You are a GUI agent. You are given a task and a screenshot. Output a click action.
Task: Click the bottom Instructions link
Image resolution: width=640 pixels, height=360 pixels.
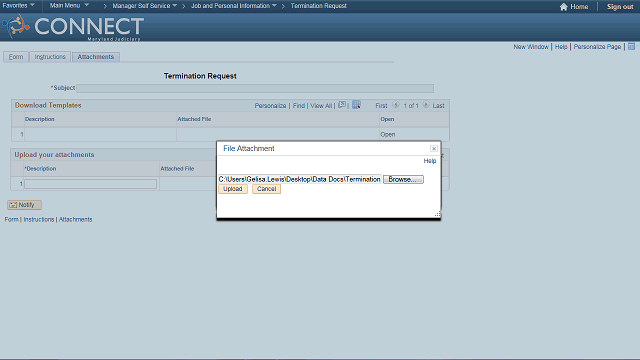pyautogui.click(x=39, y=220)
